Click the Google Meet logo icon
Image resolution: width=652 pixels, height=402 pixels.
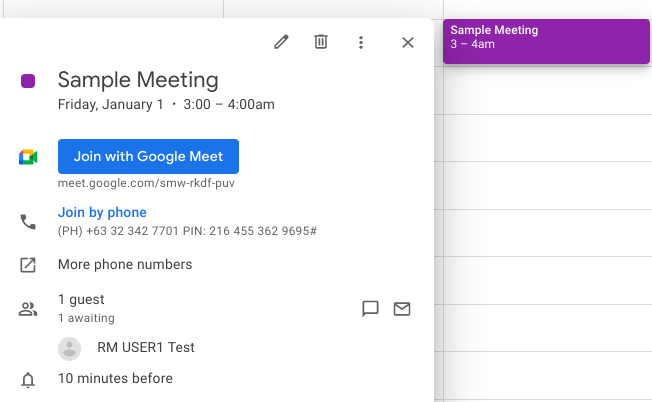coord(28,157)
